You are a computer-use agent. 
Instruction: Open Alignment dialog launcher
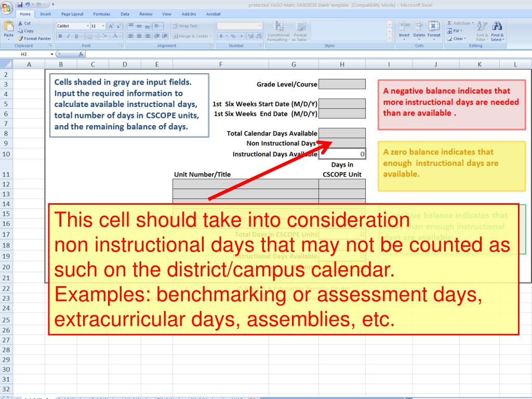[x=211, y=45]
